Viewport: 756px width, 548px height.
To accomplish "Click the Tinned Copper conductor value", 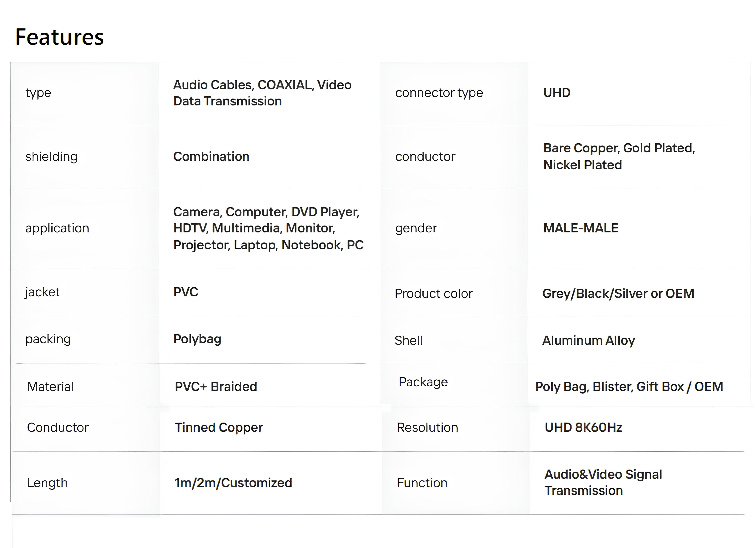I will (x=219, y=428).
